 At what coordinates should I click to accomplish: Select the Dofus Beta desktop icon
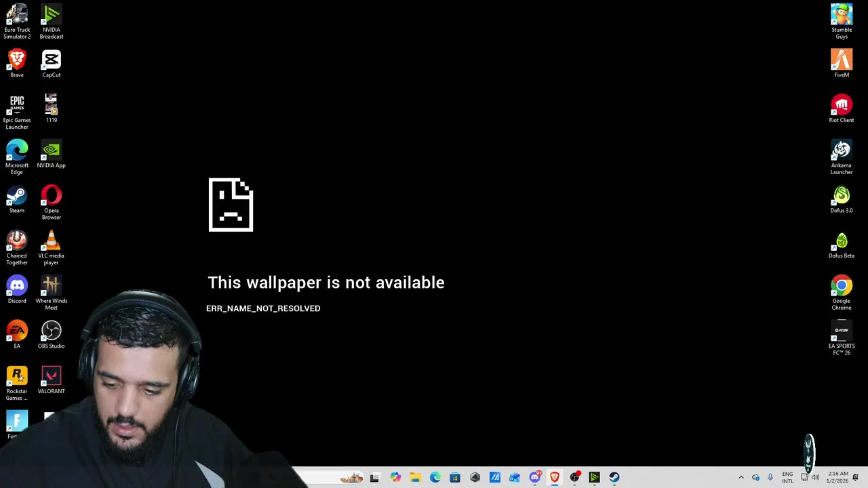[x=842, y=245]
